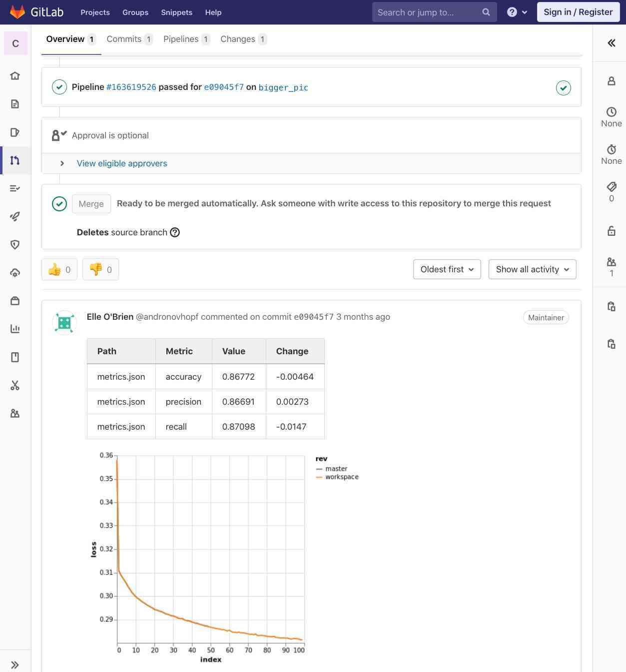Switch to the Changes tab
The image size is (626, 672).
pos(244,39)
